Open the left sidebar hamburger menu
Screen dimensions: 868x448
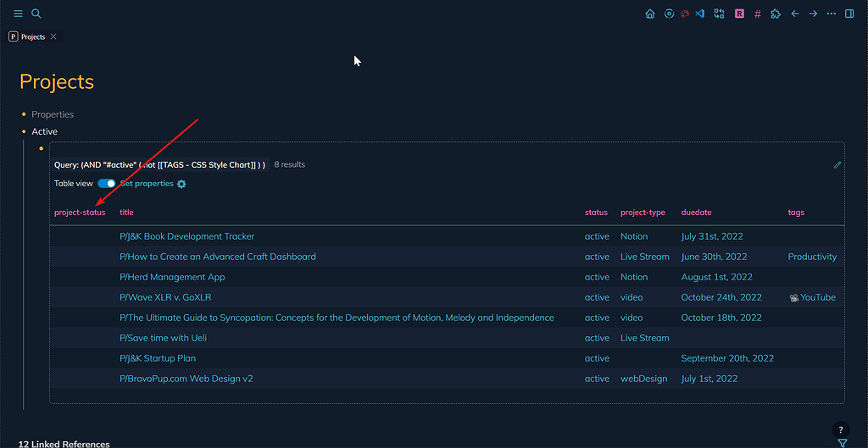pyautogui.click(x=18, y=14)
